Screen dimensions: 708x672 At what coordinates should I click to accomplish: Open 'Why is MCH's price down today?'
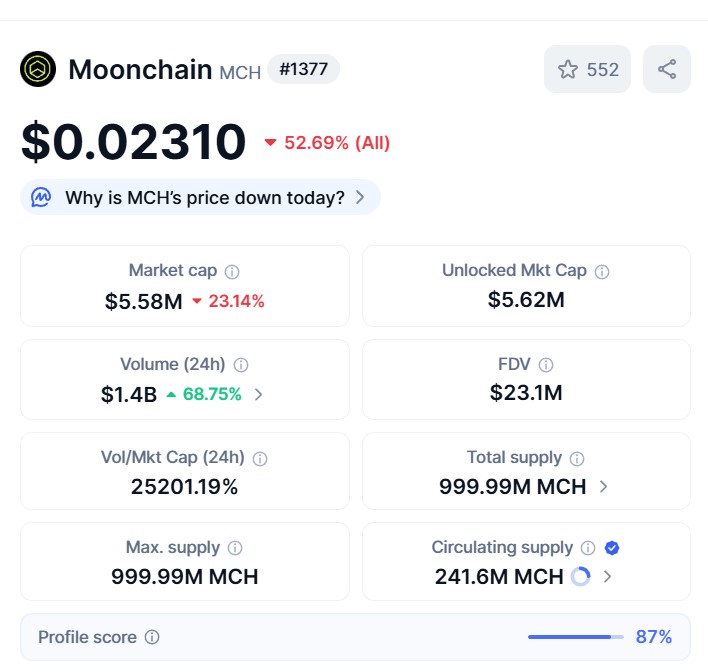tap(200, 197)
